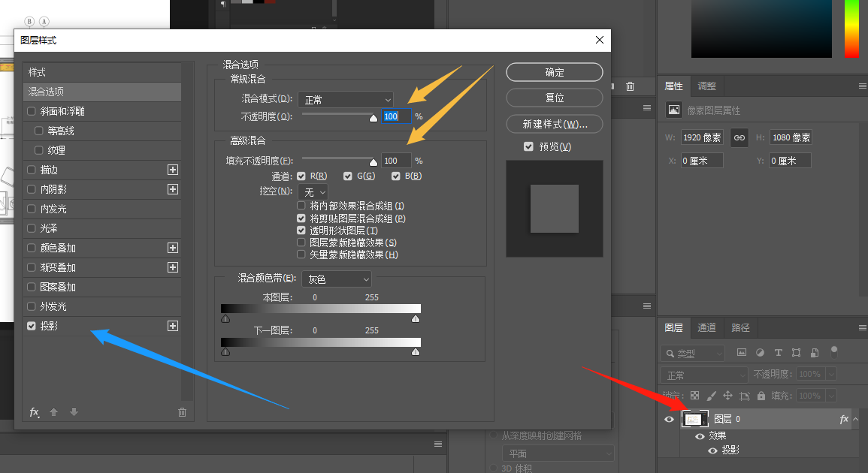This screenshot has height=473, width=868.
Task: Enable the 斜面和浮雕 checkbox
Action: coord(32,111)
